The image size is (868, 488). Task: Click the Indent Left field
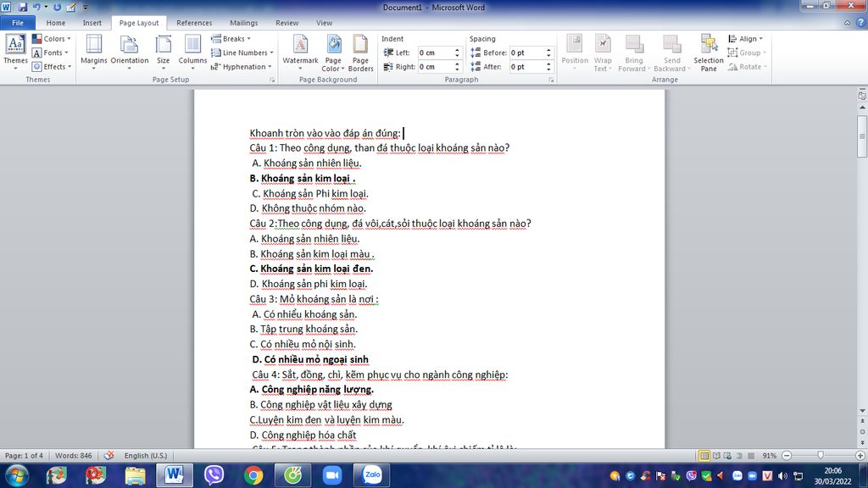pos(436,53)
